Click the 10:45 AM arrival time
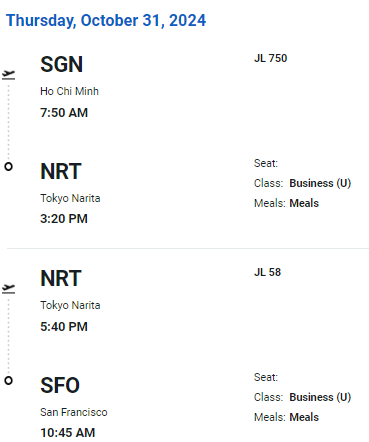This screenshot has width=369, height=442. click(68, 433)
